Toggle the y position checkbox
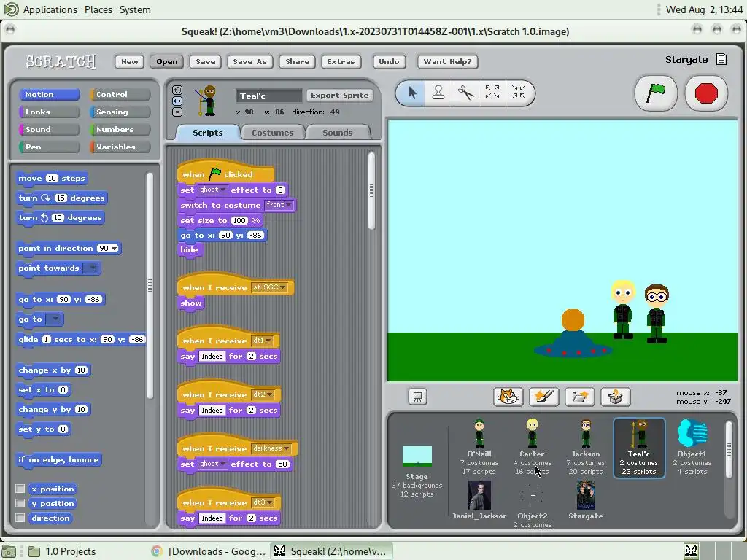The image size is (747, 560). (x=20, y=503)
